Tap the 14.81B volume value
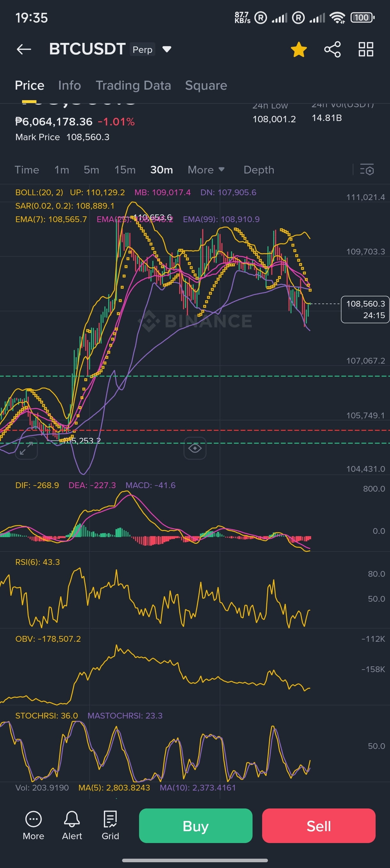Image resolution: width=390 pixels, height=868 pixels. pos(326,118)
